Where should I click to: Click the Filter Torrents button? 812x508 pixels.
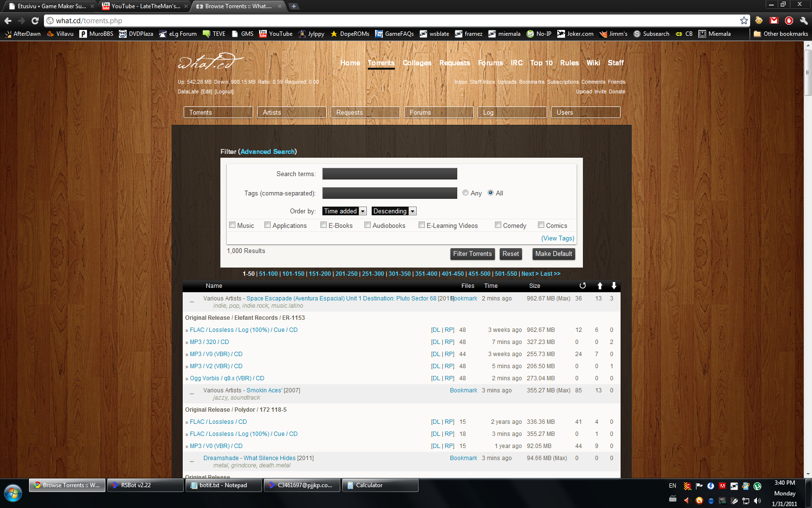point(472,254)
